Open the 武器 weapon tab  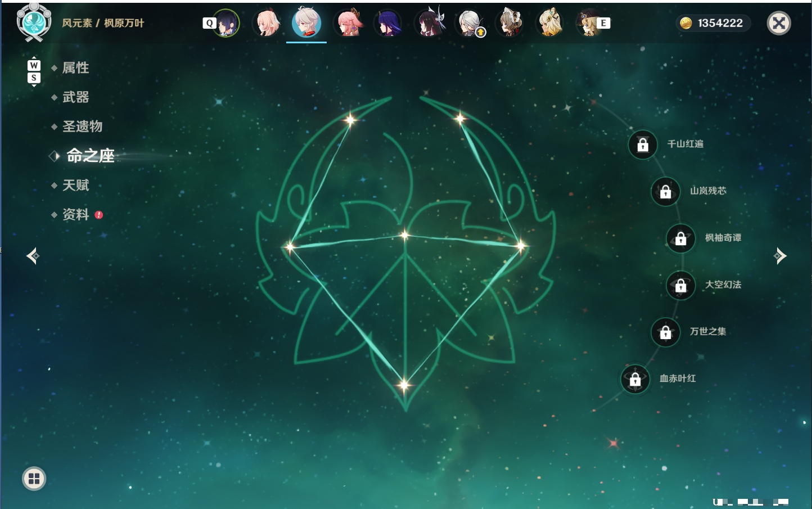pyautogui.click(x=75, y=97)
